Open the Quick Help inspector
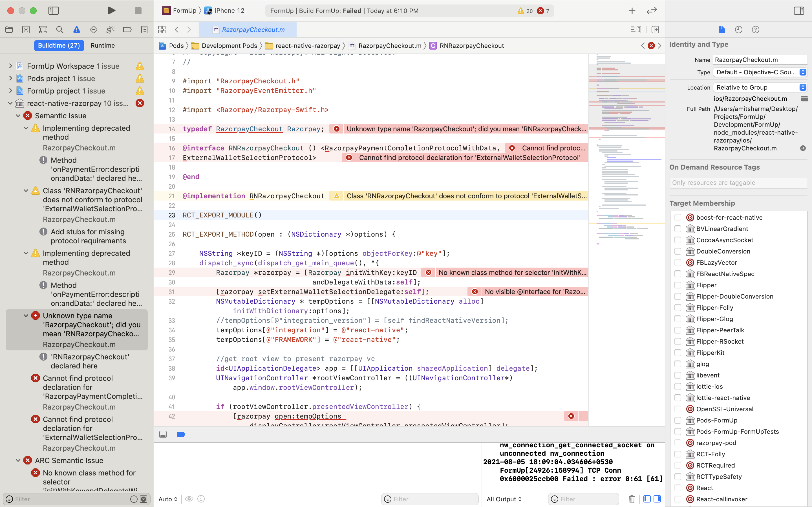The width and height of the screenshot is (812, 507). pyautogui.click(x=756, y=30)
